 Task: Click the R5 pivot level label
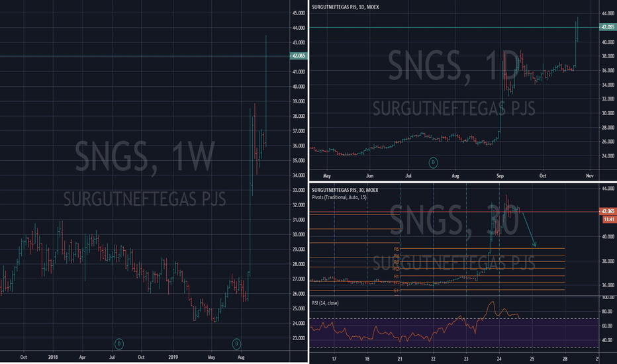[397, 249]
